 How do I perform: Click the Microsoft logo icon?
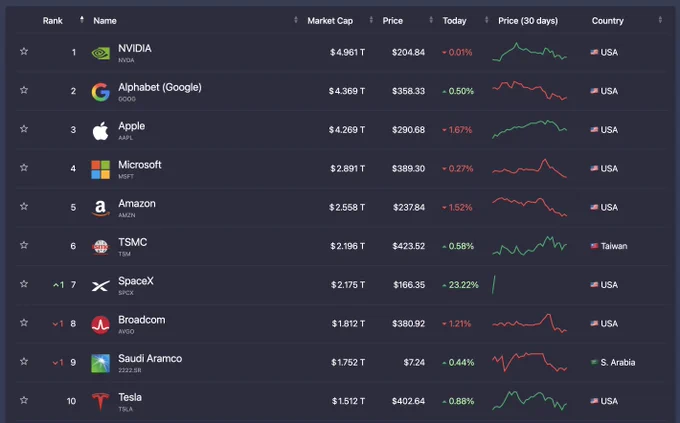point(101,170)
